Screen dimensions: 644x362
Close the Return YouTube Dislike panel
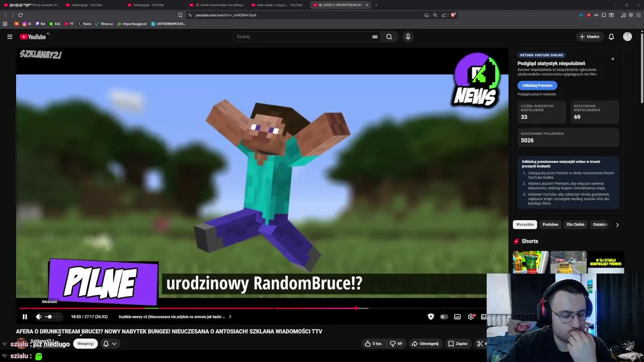(613, 59)
